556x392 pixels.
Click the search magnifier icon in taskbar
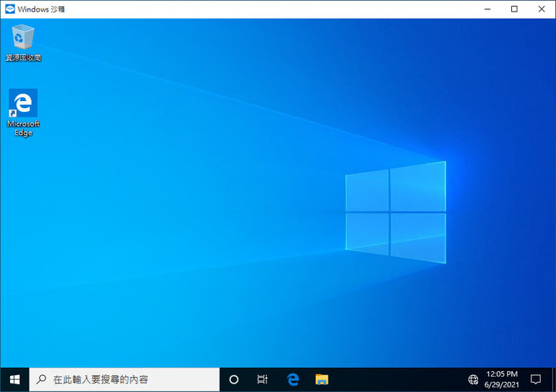[41, 379]
